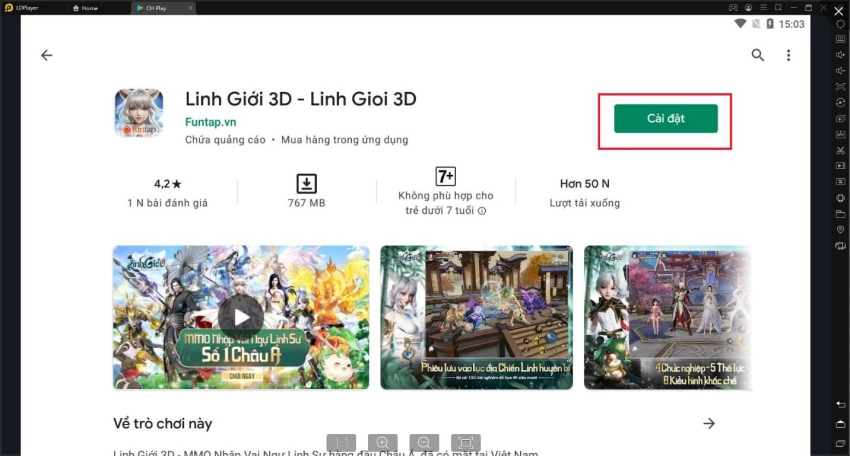The width and height of the screenshot is (850, 456).
Task: Toggle fullscreen in sidebar
Action: pos(840,87)
